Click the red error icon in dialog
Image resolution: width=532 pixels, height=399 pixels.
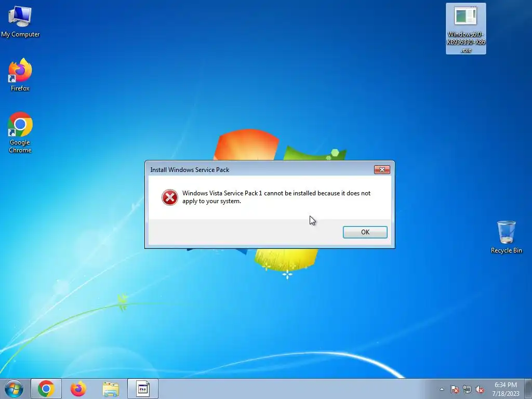170,197
